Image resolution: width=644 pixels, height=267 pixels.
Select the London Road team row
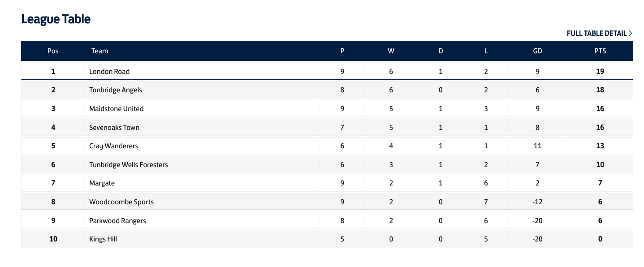tap(327, 71)
